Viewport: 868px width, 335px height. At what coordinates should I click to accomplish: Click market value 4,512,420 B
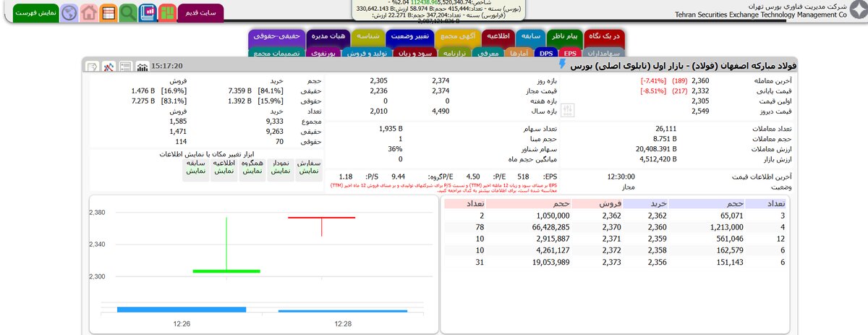(x=657, y=159)
